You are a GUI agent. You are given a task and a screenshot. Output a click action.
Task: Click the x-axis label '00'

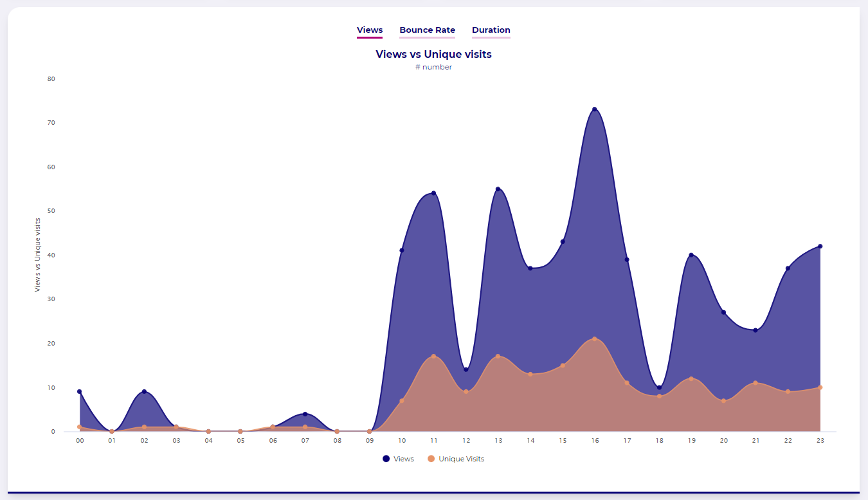pos(80,441)
